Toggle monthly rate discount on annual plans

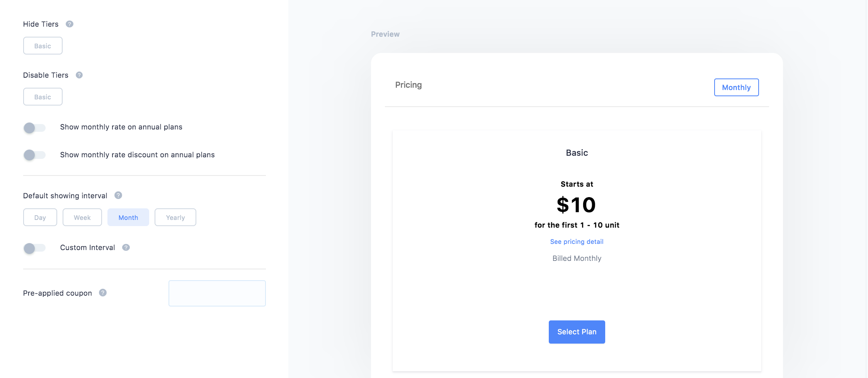[34, 155]
